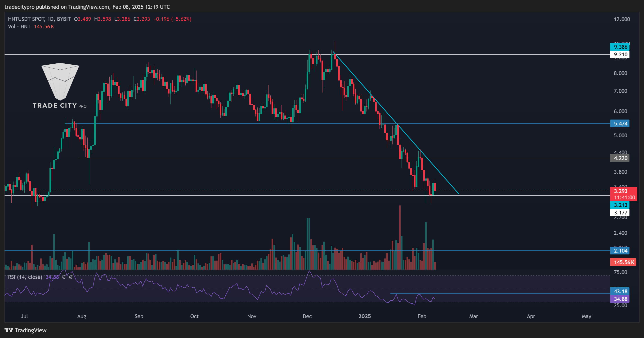Click the 75.00 RSI scale value
This screenshot has height=338, width=644.
pos(621,272)
